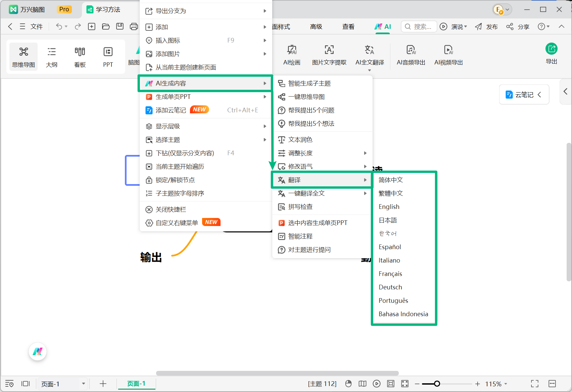Switch to the PPT view
572x392 pixels.
click(108, 57)
